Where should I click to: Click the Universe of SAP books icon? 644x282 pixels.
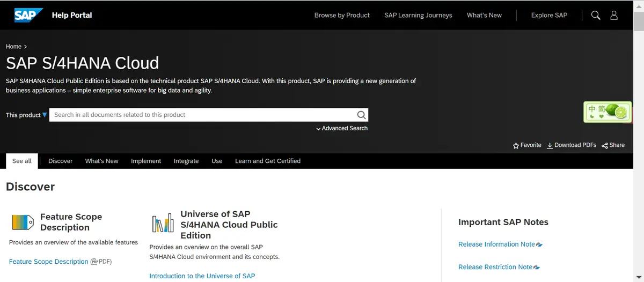(163, 222)
